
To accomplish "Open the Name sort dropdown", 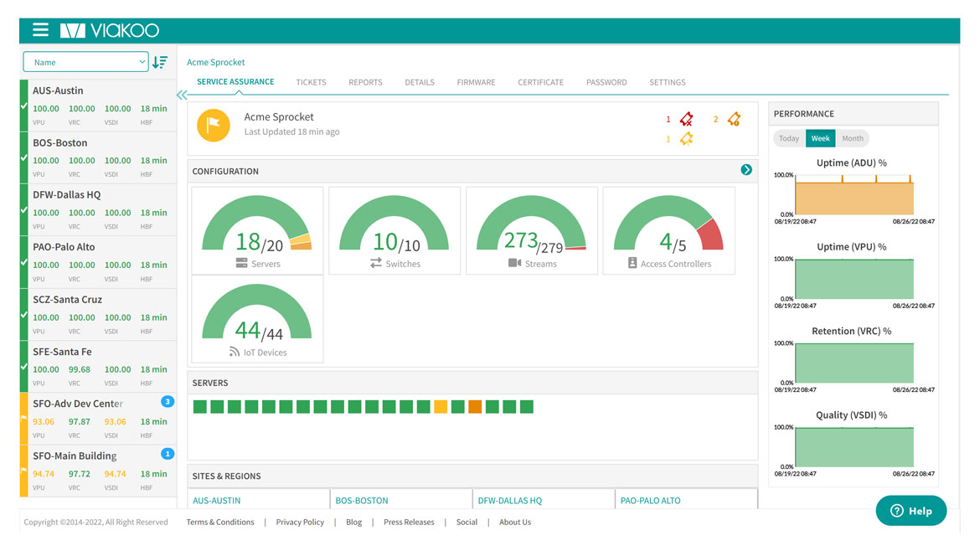I will tap(85, 62).
